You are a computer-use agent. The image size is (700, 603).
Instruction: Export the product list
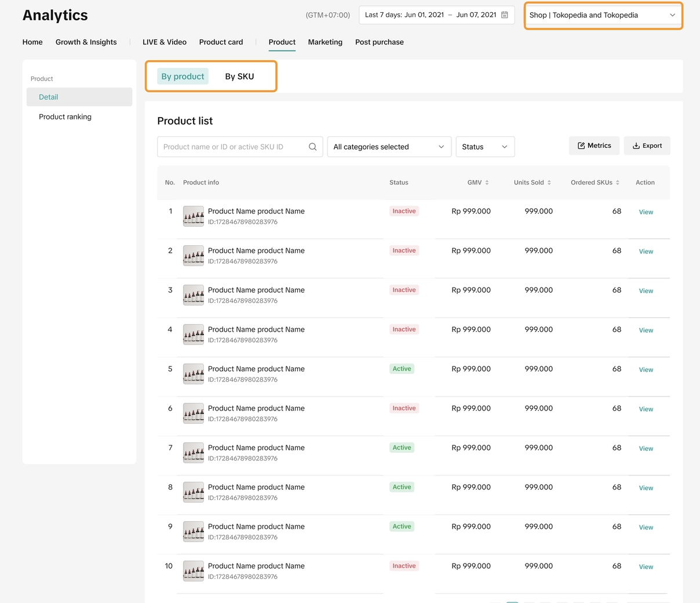click(x=647, y=146)
